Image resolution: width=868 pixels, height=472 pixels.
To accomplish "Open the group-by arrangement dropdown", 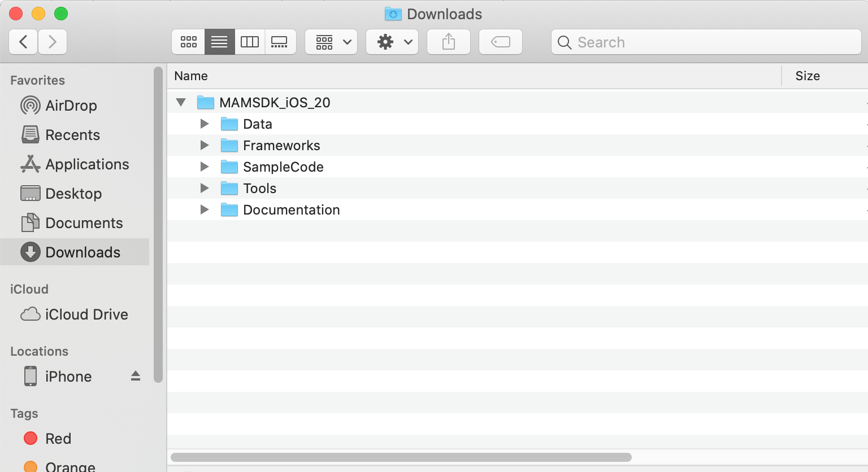I will coord(331,42).
